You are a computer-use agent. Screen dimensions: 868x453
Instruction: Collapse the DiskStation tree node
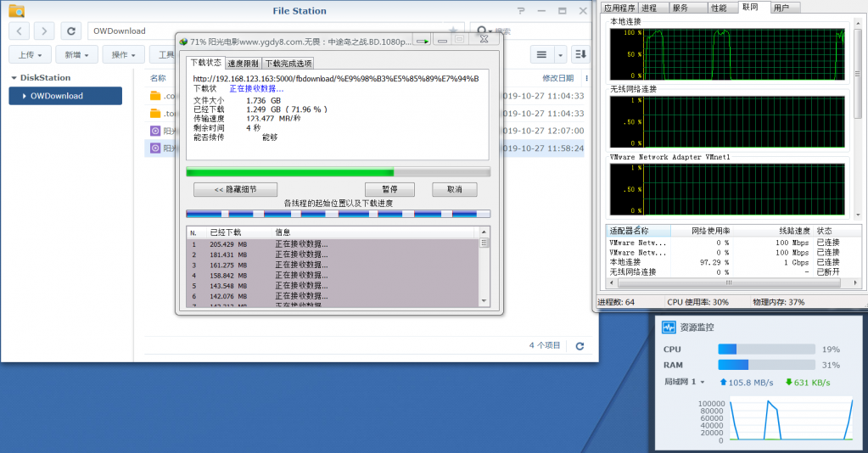pos(14,78)
